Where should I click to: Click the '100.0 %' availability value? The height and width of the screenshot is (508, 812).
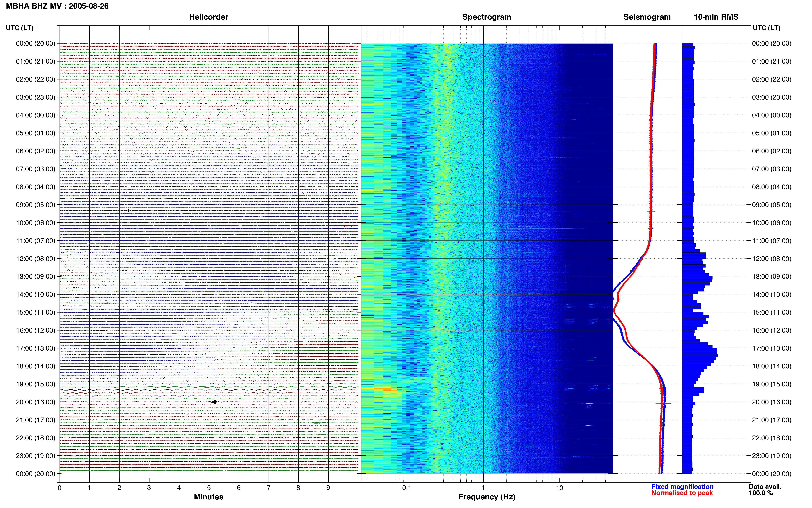(761, 493)
